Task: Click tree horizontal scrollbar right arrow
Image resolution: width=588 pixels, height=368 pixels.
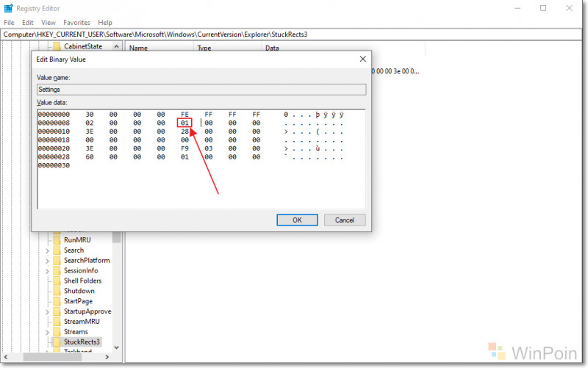Action: point(107,357)
